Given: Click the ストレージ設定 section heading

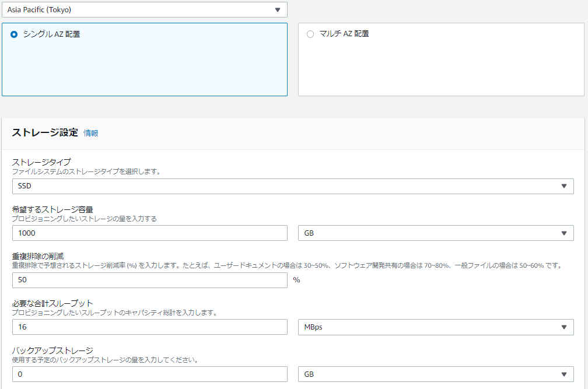Looking at the screenshot, I should tap(45, 132).
